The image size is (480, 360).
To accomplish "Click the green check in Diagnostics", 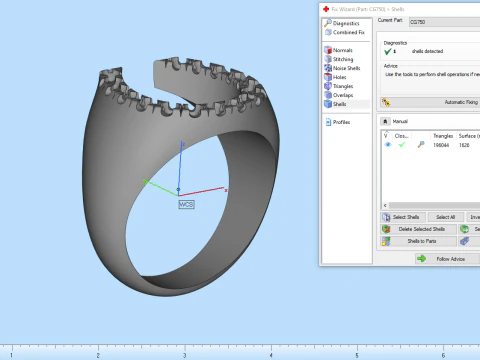I will click(x=387, y=52).
